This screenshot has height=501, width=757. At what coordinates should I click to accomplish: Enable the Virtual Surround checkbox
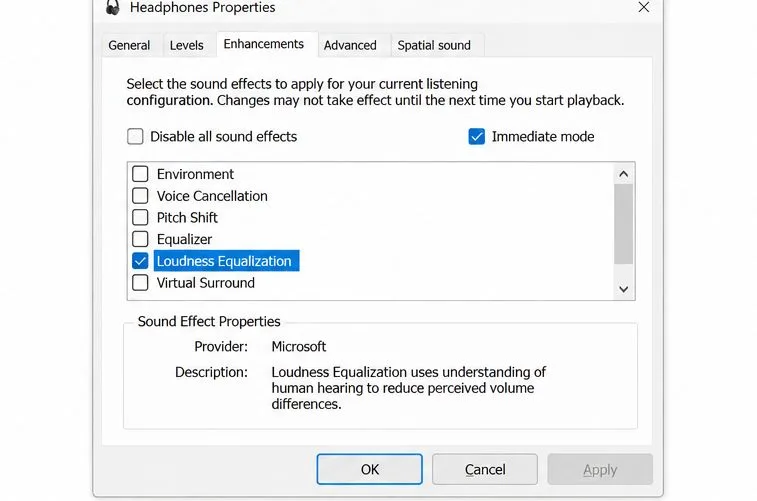pos(140,282)
